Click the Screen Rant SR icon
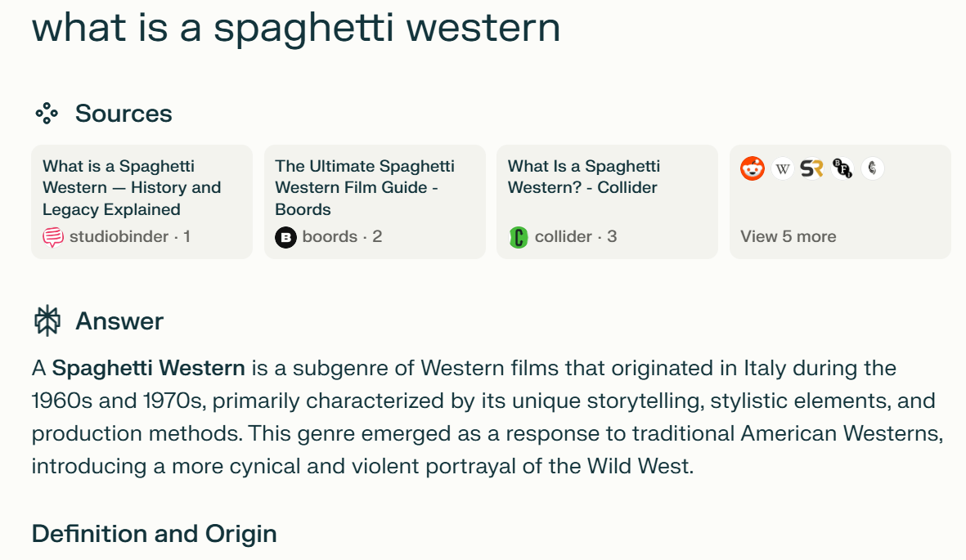The width and height of the screenshot is (966, 560). 811,169
